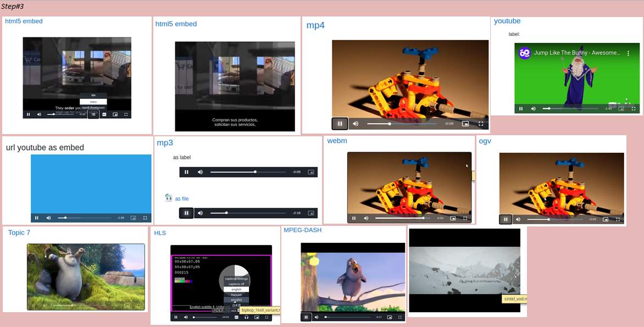Mute the ogv video

pyautogui.click(x=518, y=219)
